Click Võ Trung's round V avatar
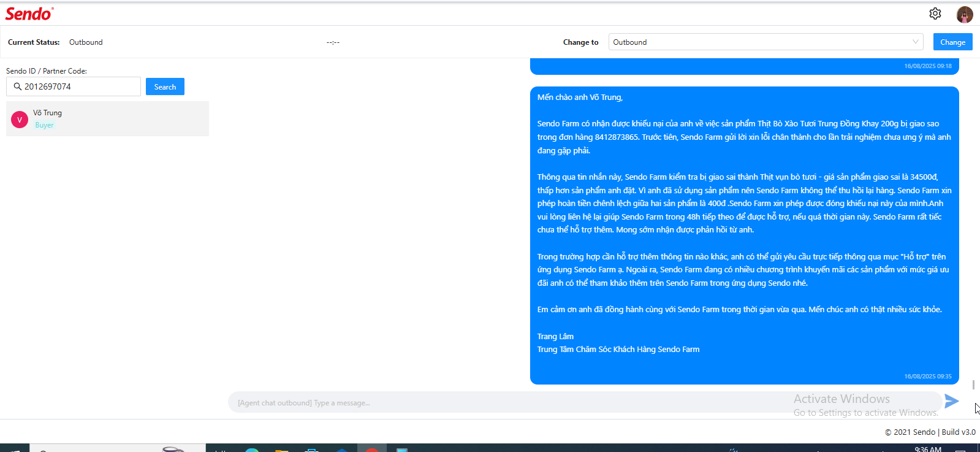The image size is (980, 452). (x=20, y=120)
